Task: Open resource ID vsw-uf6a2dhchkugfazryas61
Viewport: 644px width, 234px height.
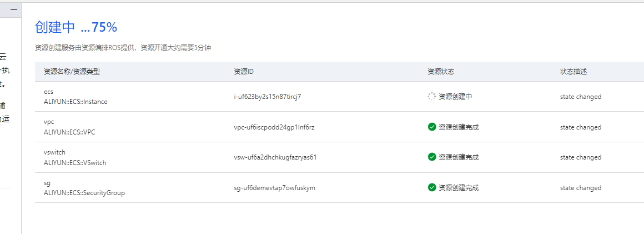Action: point(275,157)
